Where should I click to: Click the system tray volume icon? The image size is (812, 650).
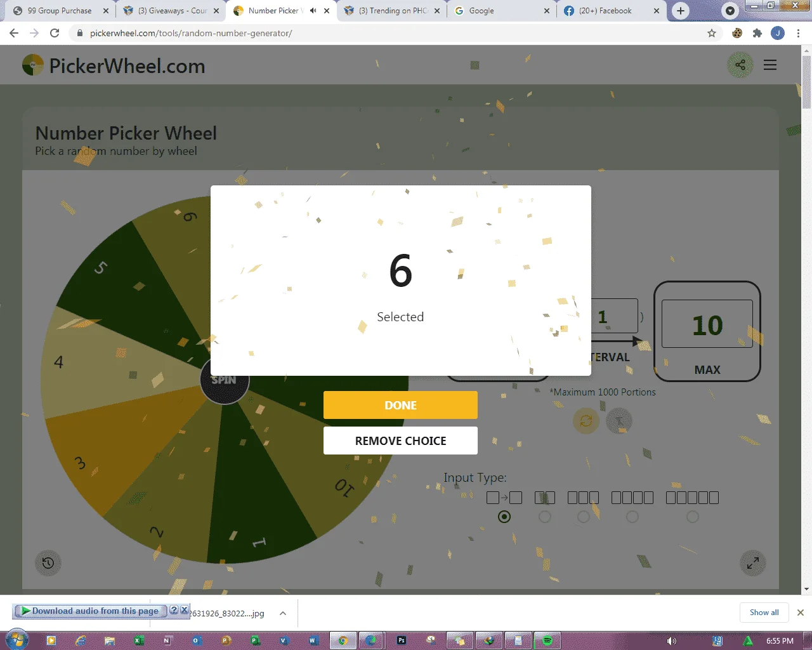pyautogui.click(x=672, y=641)
